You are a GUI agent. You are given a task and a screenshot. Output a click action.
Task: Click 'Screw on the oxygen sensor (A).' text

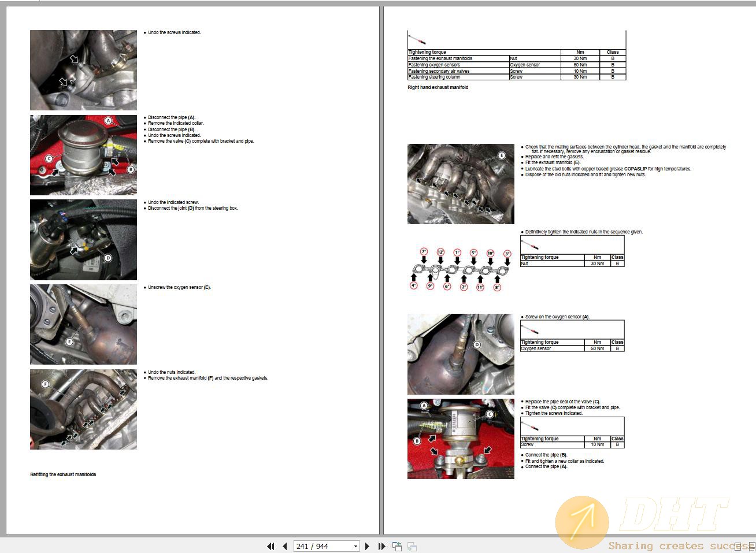pos(557,317)
